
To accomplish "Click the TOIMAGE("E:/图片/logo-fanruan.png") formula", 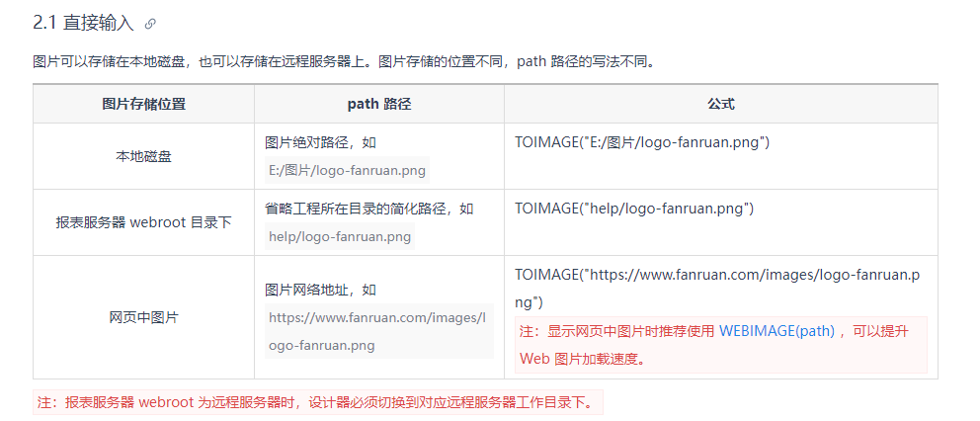I will (x=642, y=142).
